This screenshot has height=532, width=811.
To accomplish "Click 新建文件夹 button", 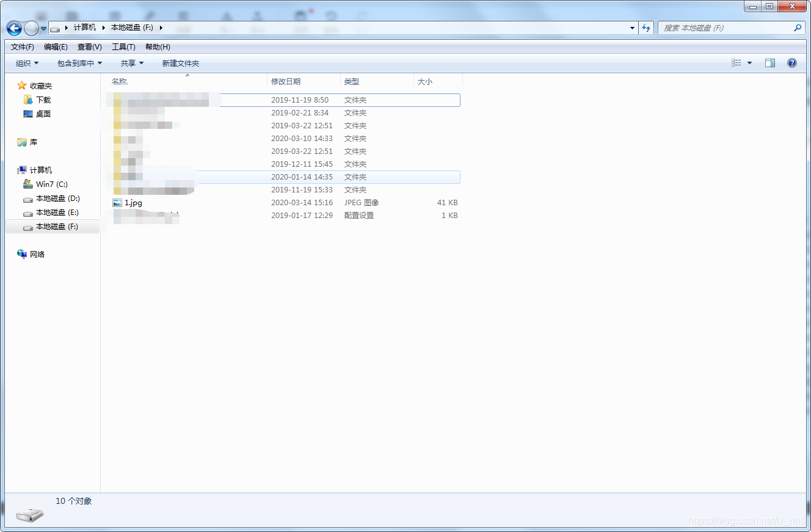I will pos(181,63).
